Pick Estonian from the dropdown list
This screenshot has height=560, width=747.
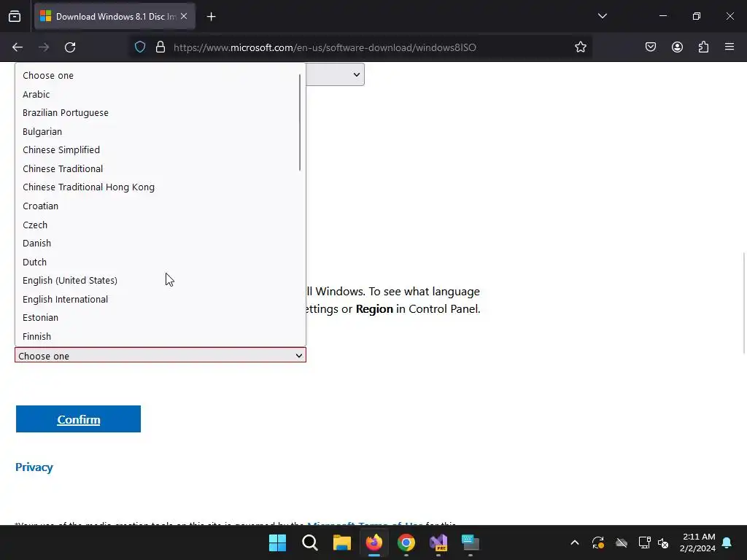(x=160, y=318)
